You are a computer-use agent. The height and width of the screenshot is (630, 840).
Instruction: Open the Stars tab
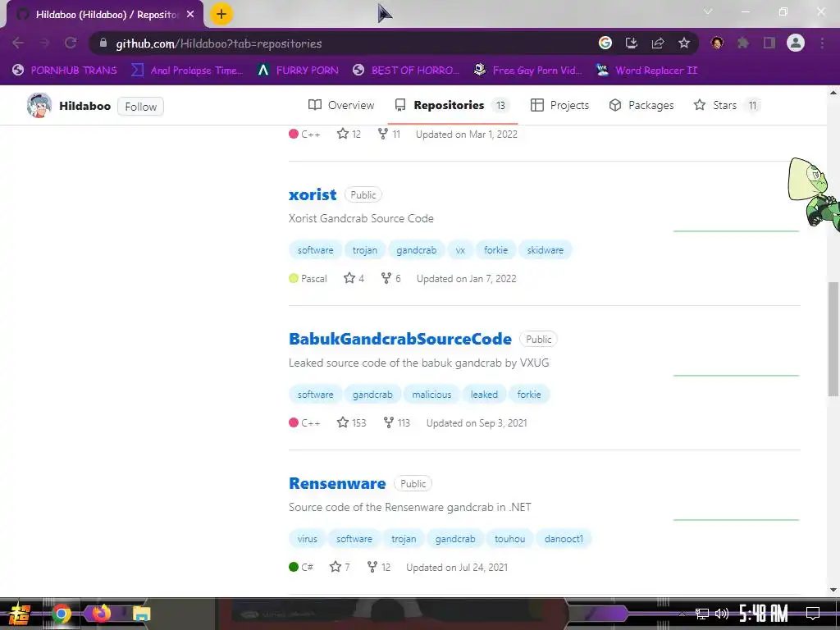click(x=727, y=105)
